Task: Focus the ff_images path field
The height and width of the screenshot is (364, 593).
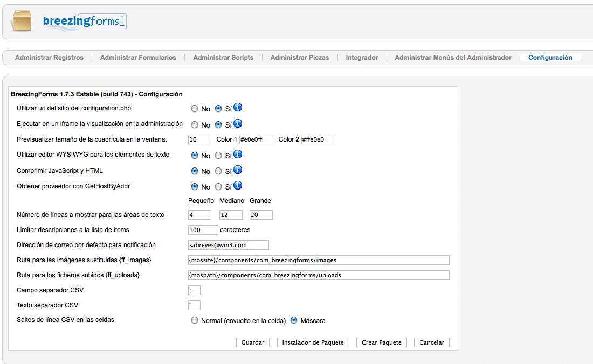Action: pos(319,260)
